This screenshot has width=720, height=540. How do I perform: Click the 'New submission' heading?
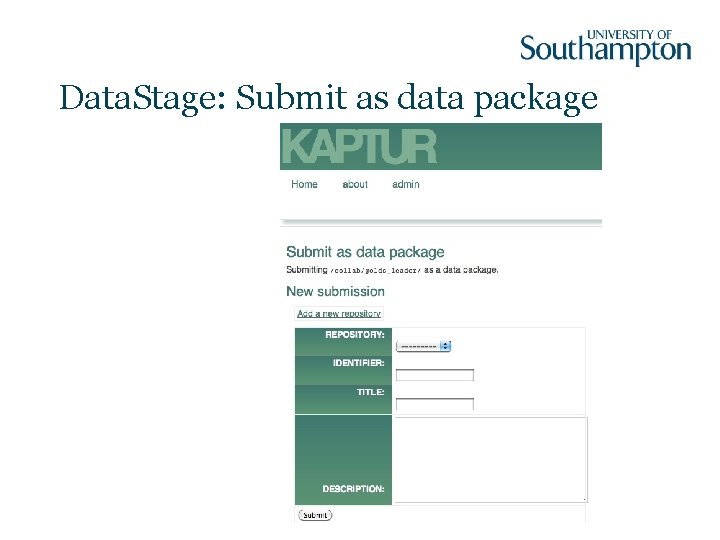click(335, 291)
